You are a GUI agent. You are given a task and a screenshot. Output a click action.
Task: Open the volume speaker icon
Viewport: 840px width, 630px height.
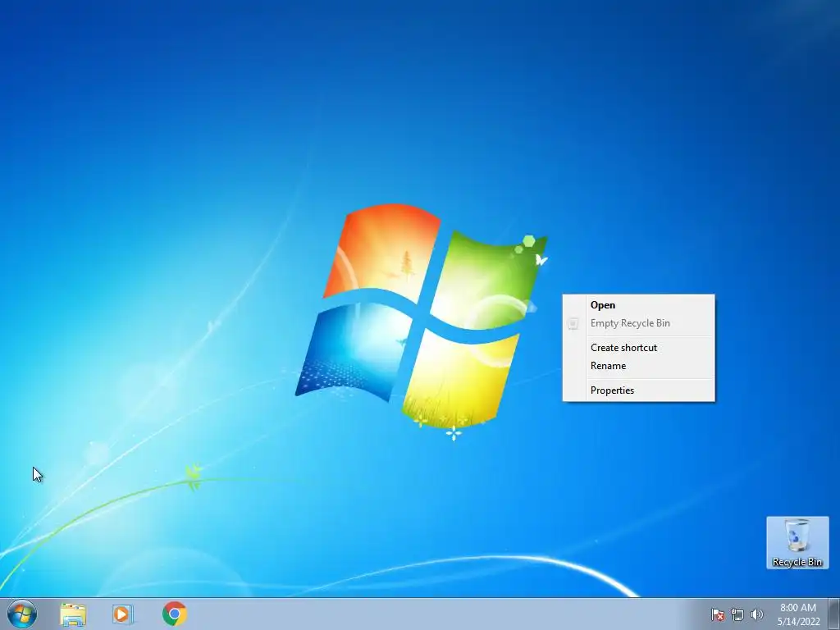tap(756, 614)
